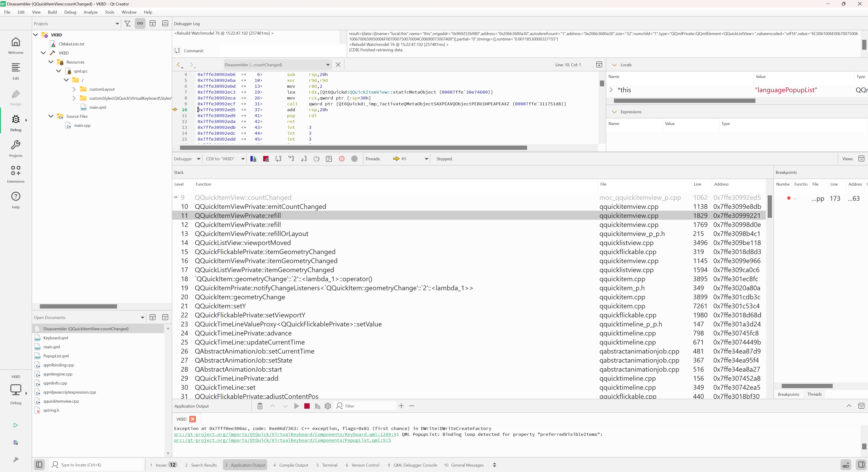Click the filter tree icon in Projects pane
The width and height of the screenshot is (868, 472).
coord(127,24)
